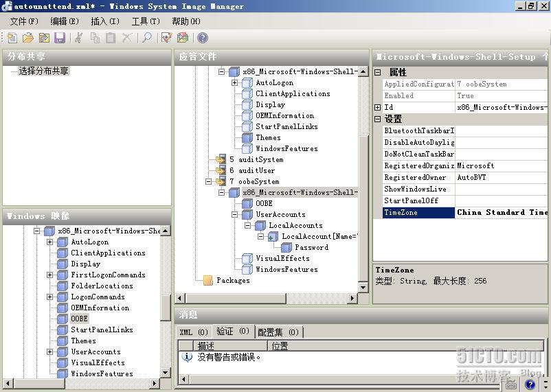
Task: Click the 描述 column header in messages
Action: [x=231, y=346]
